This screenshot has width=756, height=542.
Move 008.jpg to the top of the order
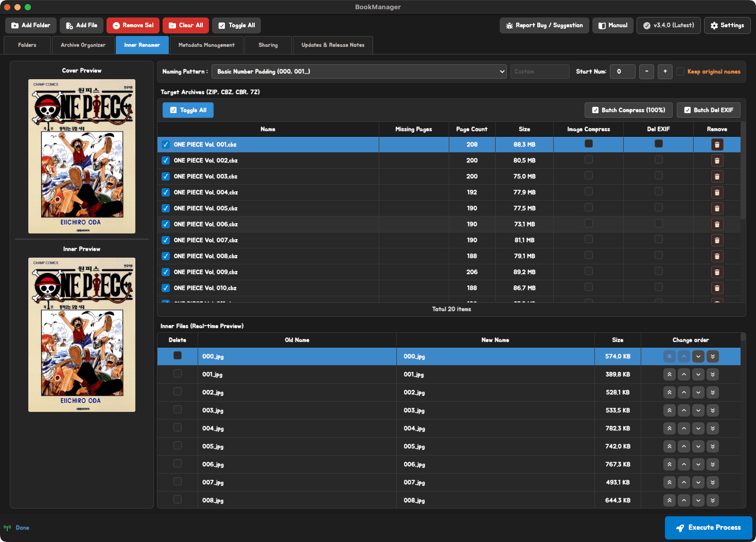[670, 500]
